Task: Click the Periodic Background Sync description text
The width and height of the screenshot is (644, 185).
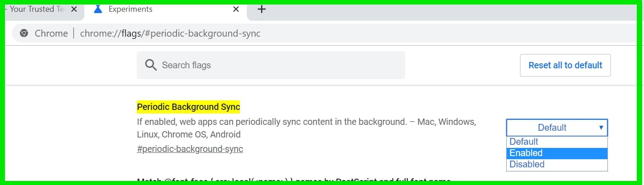Action: 306,128
